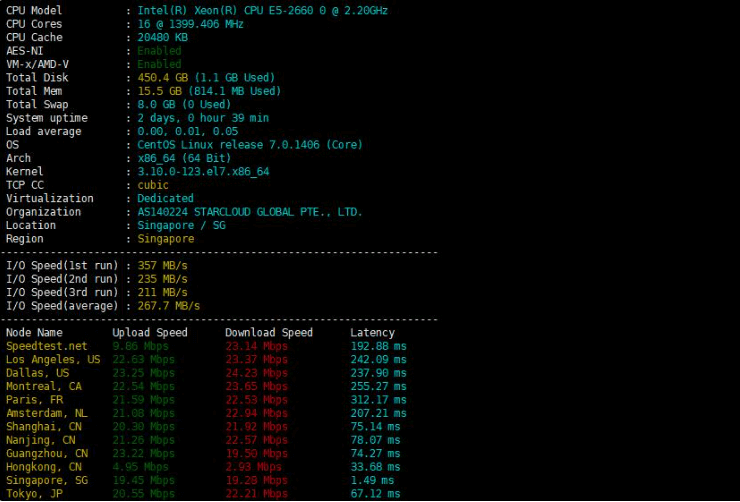Click the Singapore, SG node name
Screen dimensions: 740x502
[46, 480]
